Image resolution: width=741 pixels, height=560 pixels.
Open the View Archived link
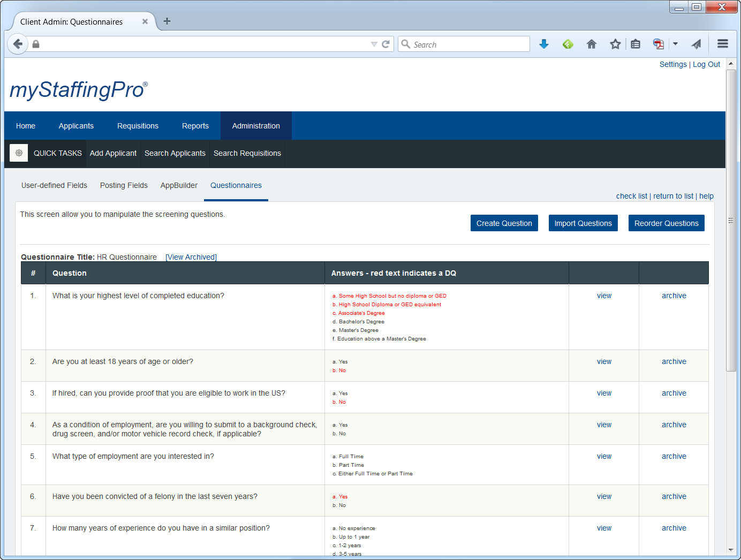(x=191, y=257)
